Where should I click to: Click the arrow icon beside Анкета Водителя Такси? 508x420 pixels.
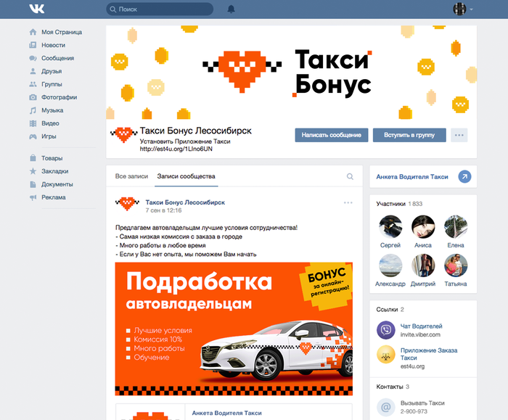click(x=464, y=176)
